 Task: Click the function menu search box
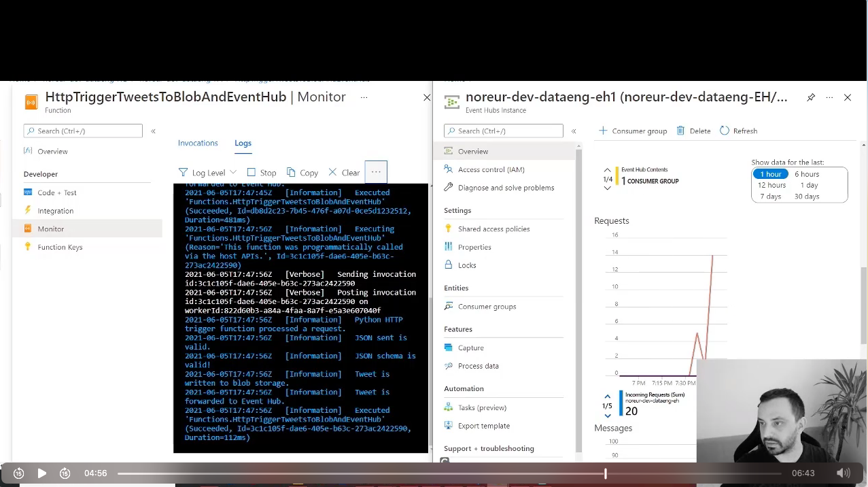coord(83,131)
